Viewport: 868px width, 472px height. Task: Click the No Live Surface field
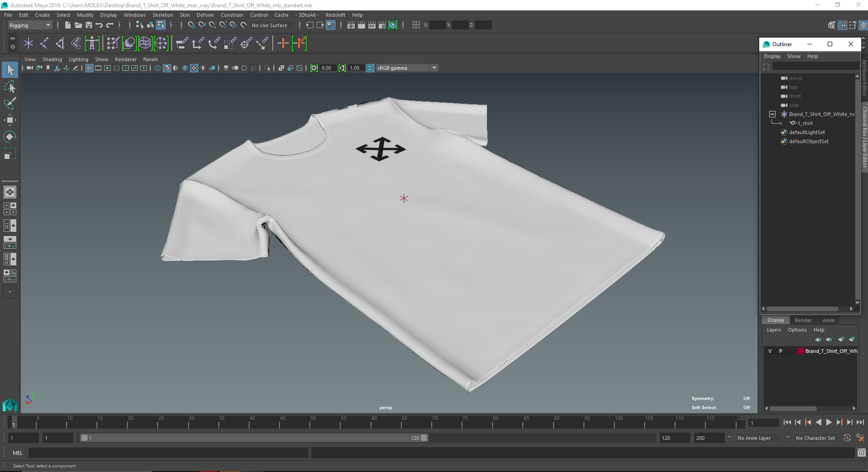pyautogui.click(x=272, y=25)
